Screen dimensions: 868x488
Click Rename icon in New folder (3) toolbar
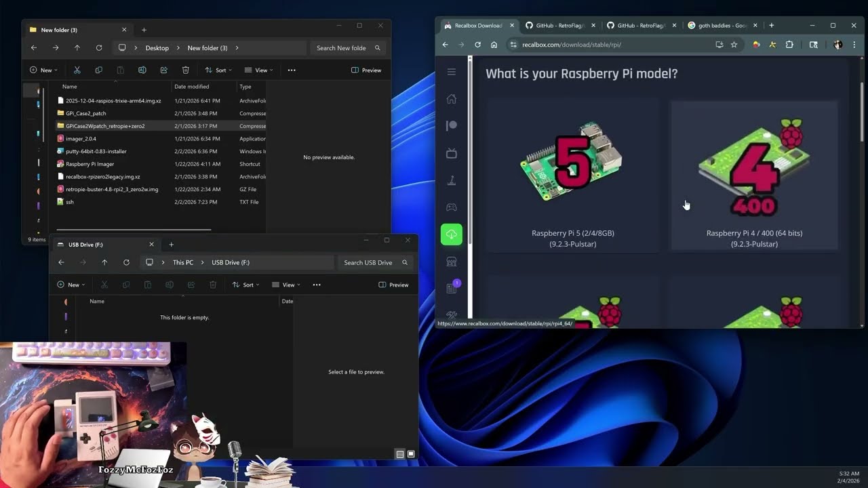(x=142, y=70)
